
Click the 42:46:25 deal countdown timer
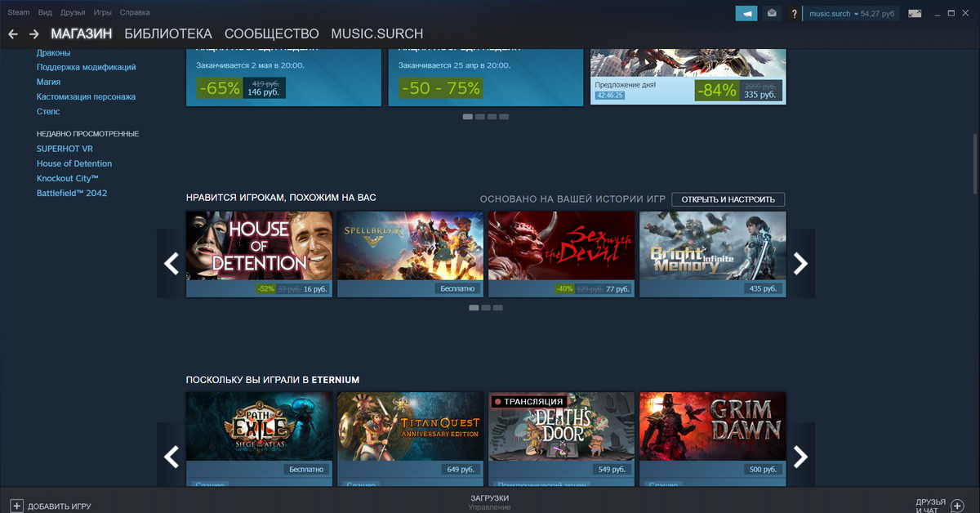[x=609, y=96]
